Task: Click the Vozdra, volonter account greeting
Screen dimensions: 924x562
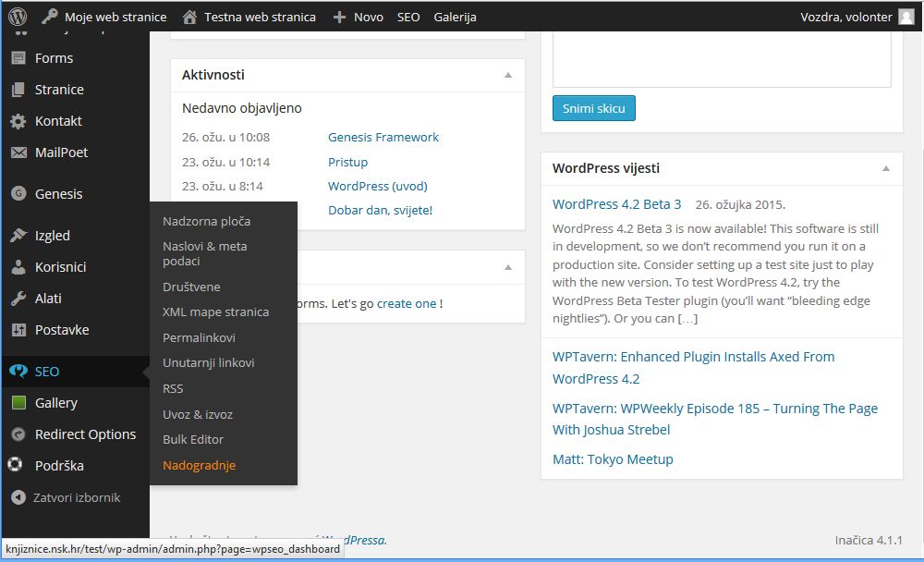Action: tap(846, 18)
